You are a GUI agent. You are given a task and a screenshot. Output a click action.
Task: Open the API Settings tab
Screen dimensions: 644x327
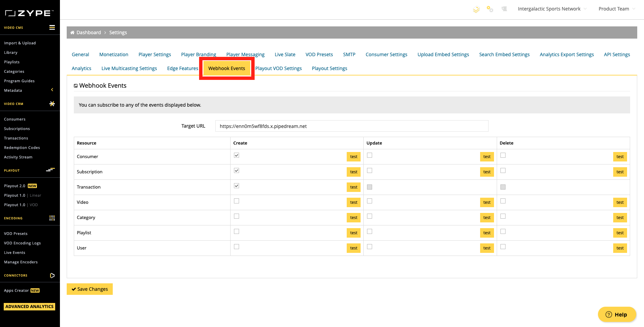617,54
